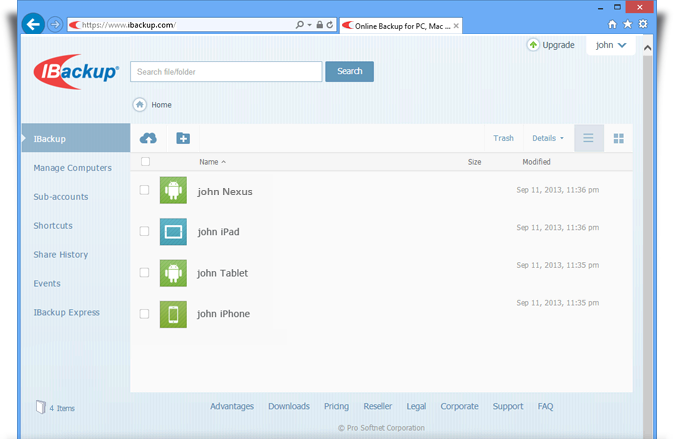The height and width of the screenshot is (439, 674).
Task: Click the IBackup logo
Action: point(77,71)
